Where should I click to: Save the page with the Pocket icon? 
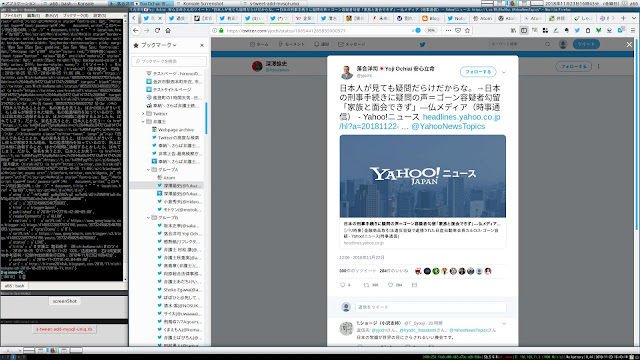pyautogui.click(x=458, y=31)
